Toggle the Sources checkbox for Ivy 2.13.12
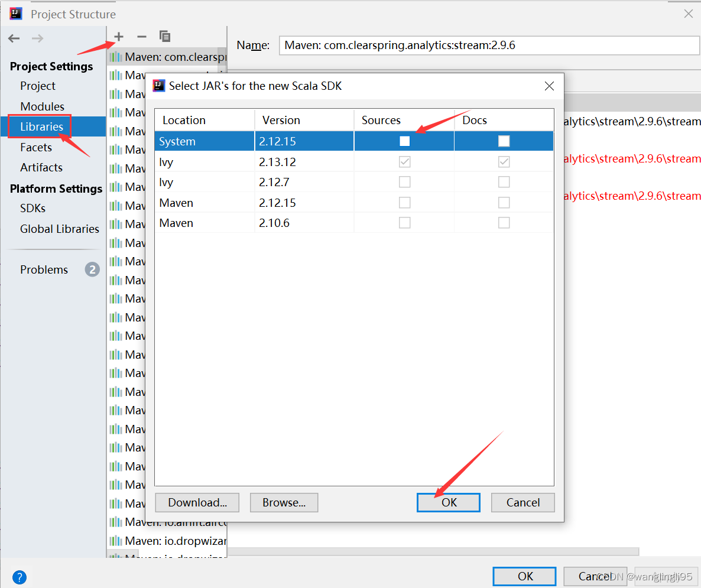Screen dimensions: 701x588 pos(405,162)
